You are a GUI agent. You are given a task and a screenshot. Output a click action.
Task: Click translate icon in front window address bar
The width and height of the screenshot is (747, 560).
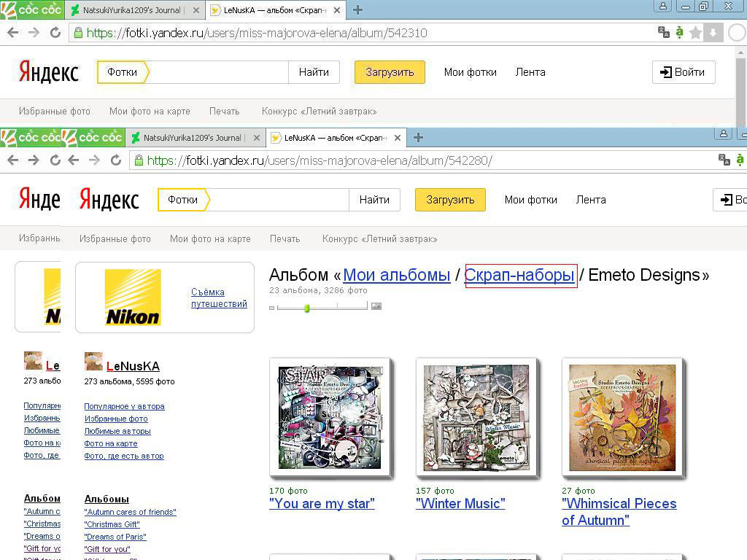(724, 160)
